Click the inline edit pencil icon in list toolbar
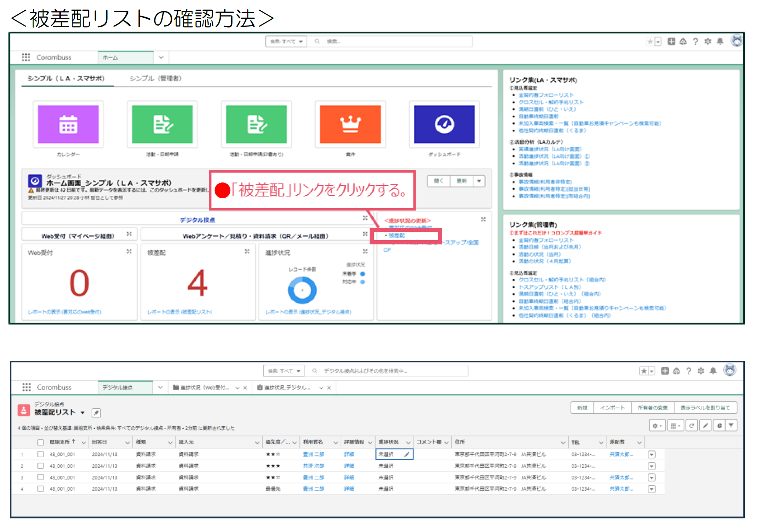The image size is (757, 532). 705,426
